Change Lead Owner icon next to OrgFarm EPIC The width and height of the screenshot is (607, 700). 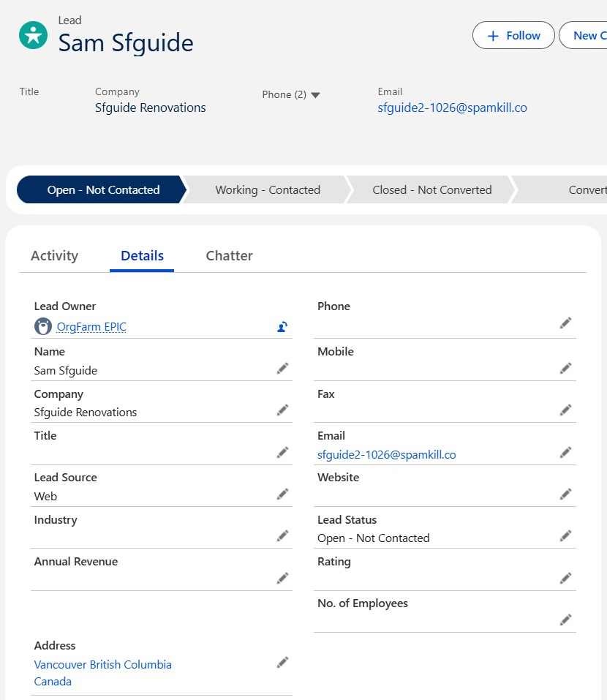[x=282, y=327]
